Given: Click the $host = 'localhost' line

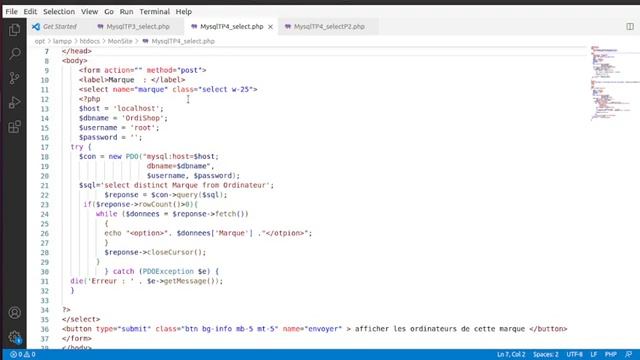Looking at the screenshot, I should 121,109.
